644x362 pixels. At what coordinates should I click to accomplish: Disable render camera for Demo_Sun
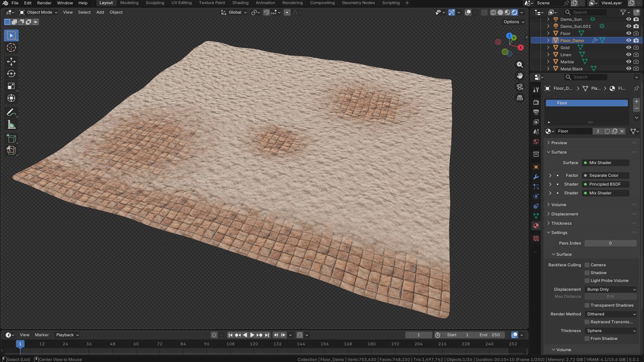pyautogui.click(x=636, y=19)
